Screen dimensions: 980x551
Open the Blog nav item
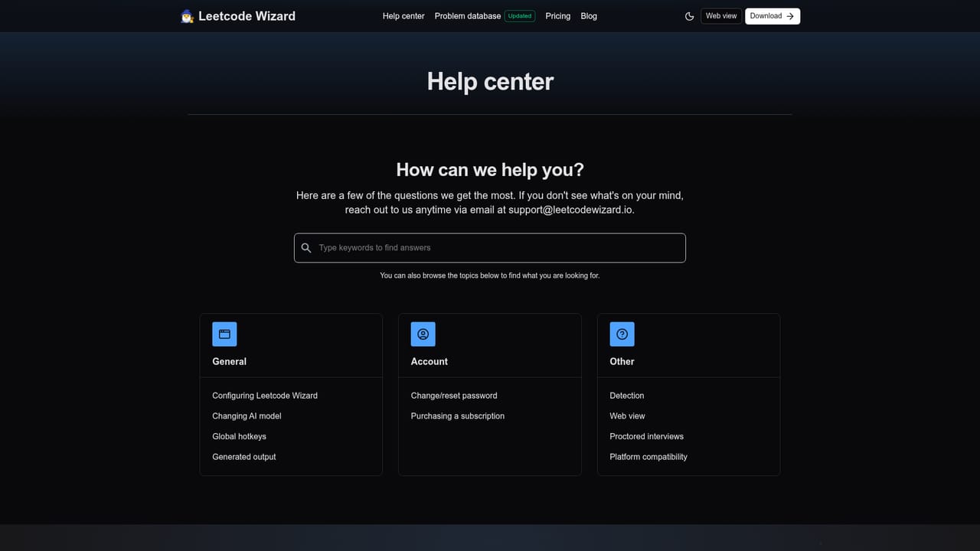click(x=589, y=16)
